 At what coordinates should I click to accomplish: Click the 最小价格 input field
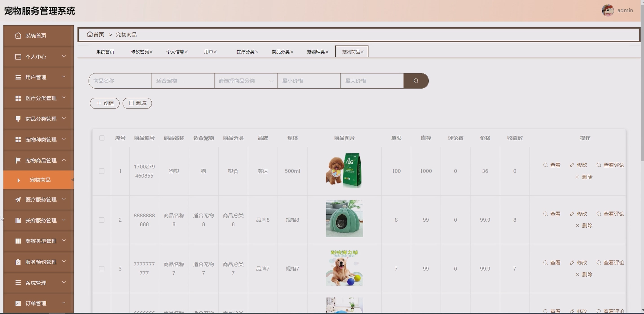click(x=309, y=81)
